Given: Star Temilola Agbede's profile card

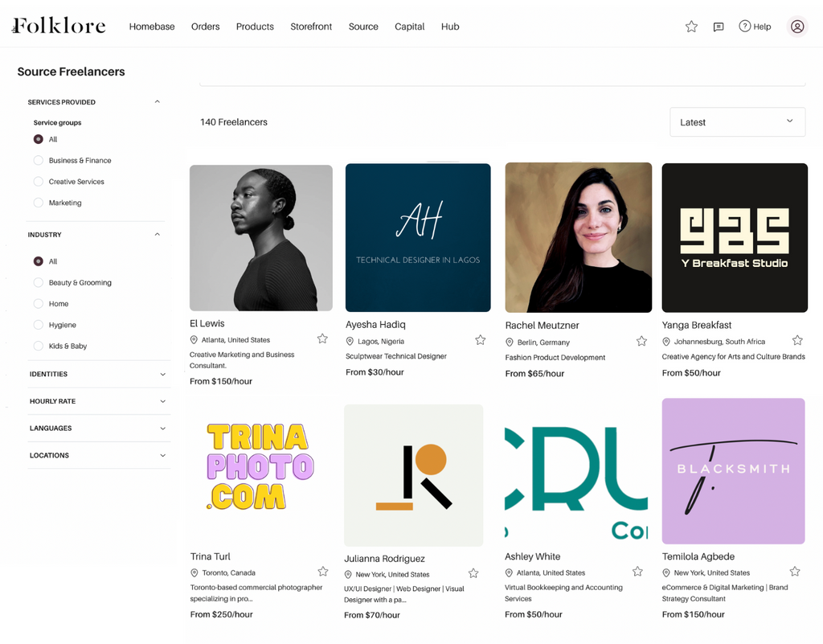Looking at the screenshot, I should 795,572.
